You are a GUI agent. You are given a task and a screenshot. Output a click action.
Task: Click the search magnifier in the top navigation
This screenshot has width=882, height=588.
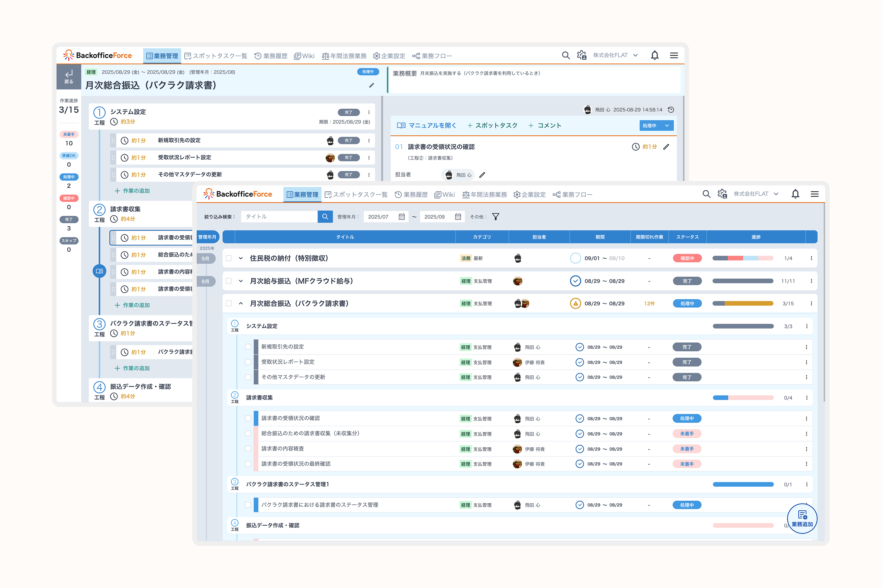(707, 194)
